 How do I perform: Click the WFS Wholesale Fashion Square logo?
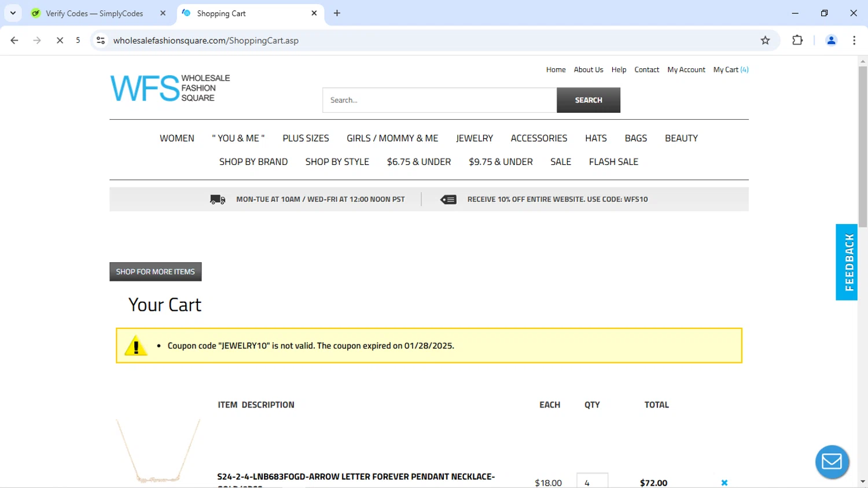(170, 88)
